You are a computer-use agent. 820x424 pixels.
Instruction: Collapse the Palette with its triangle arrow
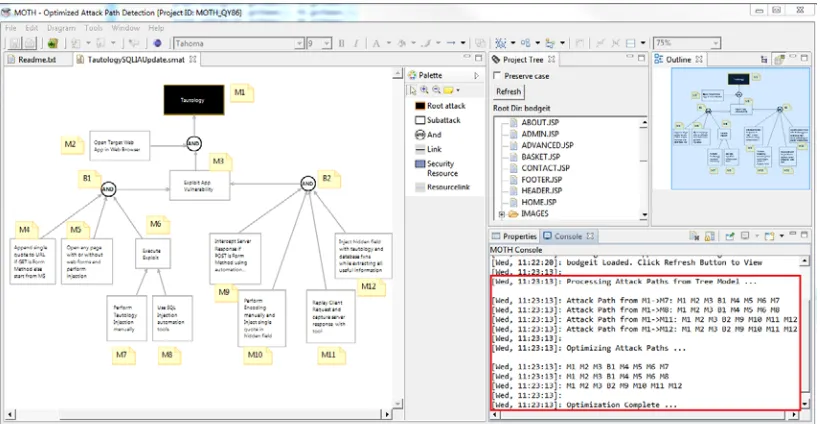476,76
